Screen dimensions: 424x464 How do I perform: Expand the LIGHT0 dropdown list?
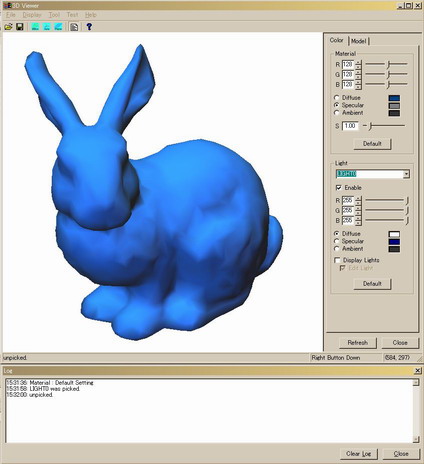pos(406,174)
